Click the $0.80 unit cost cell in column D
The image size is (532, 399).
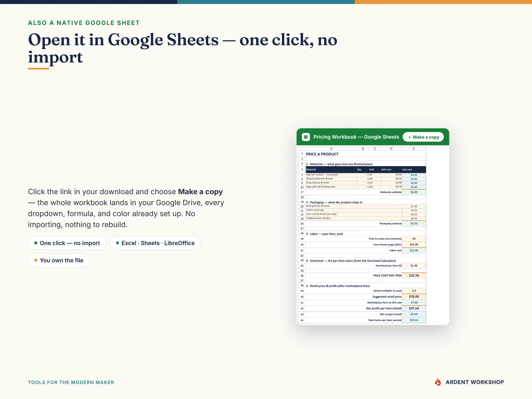pos(391,183)
